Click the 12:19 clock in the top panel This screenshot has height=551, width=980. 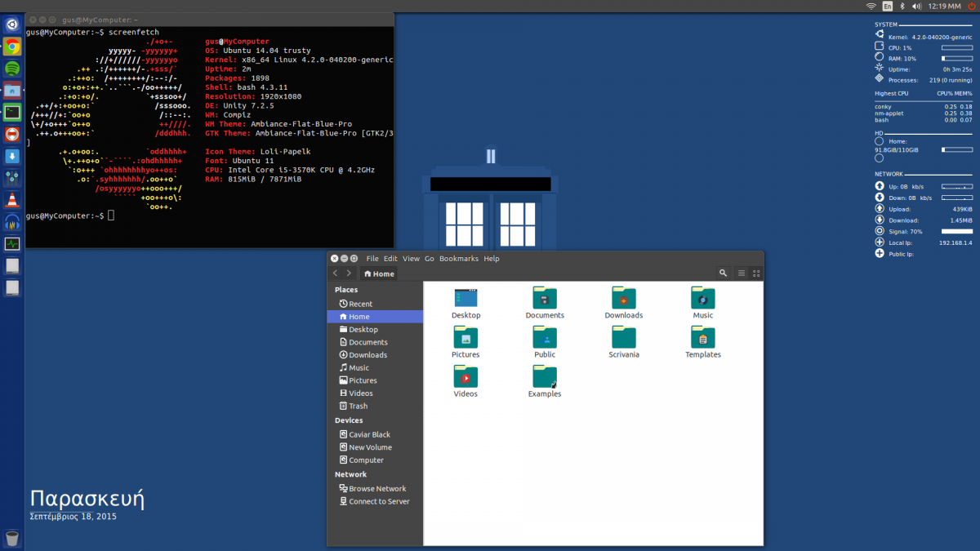(x=944, y=6)
